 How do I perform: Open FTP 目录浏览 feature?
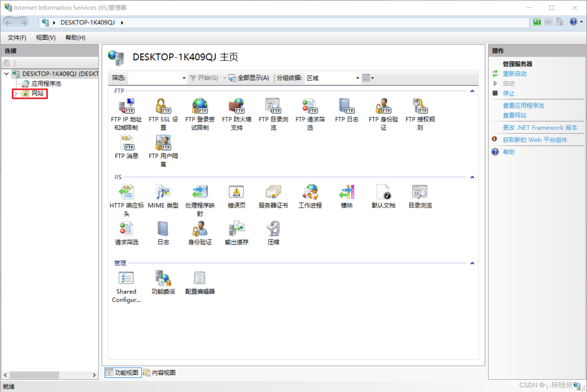click(x=273, y=114)
